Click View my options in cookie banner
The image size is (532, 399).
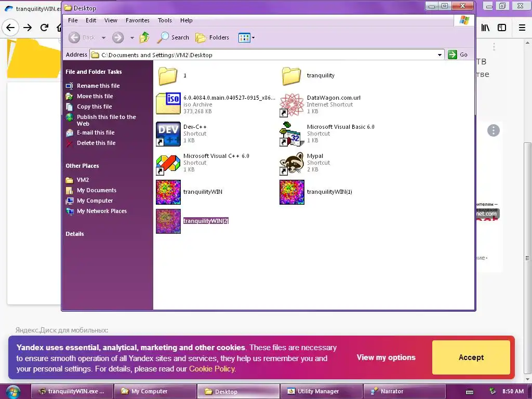386,357
